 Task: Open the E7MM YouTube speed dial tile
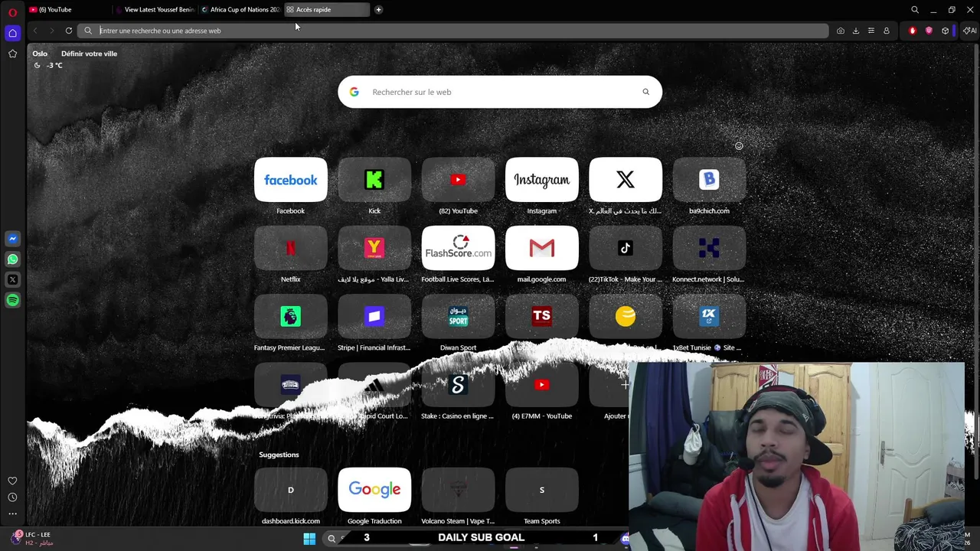[x=541, y=385]
